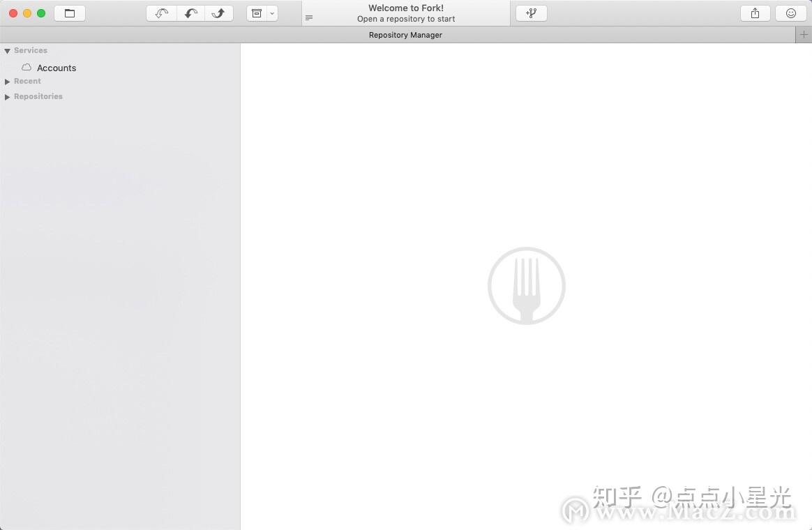
Task: Toggle the sidebar visibility control
Action: coord(308,17)
